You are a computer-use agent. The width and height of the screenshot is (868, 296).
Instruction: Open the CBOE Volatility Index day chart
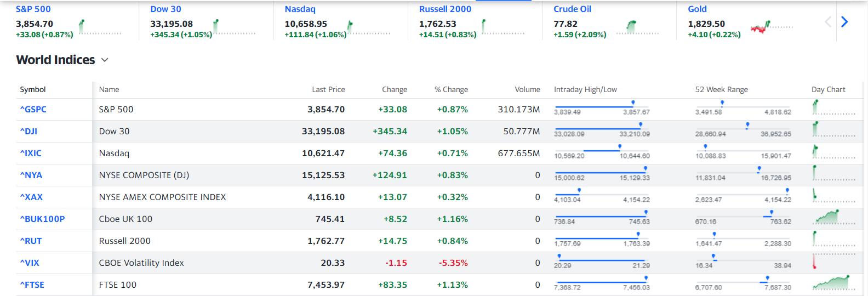[x=833, y=261]
